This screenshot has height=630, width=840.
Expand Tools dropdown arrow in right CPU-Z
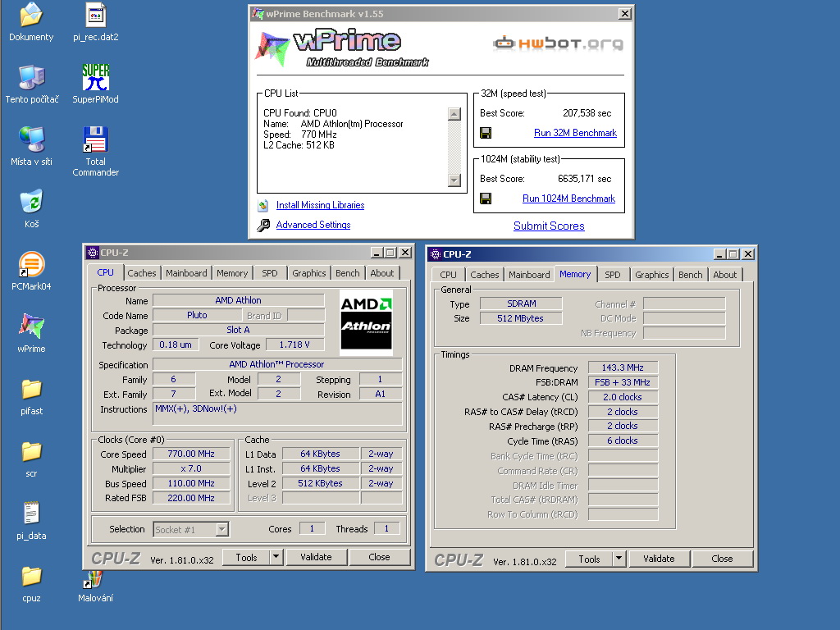tap(619, 559)
